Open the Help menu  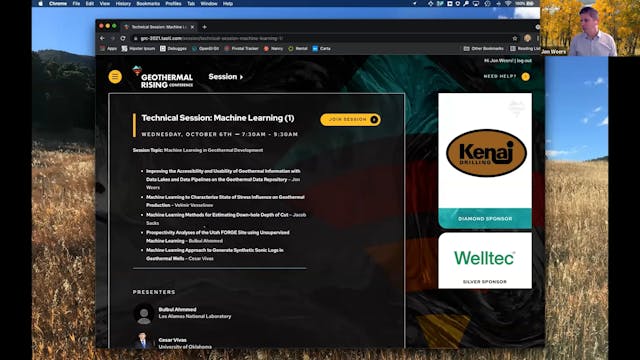228,3
